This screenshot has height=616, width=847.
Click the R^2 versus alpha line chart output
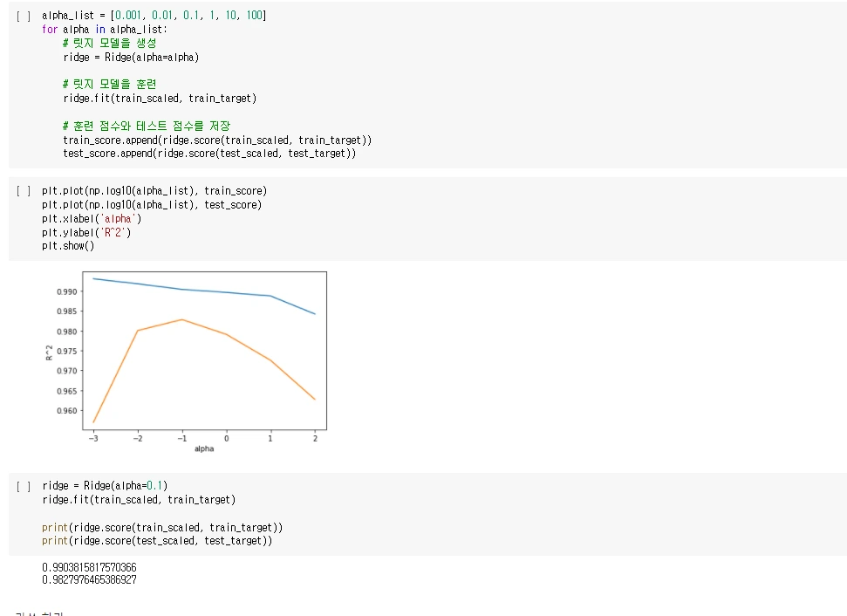click(187, 362)
